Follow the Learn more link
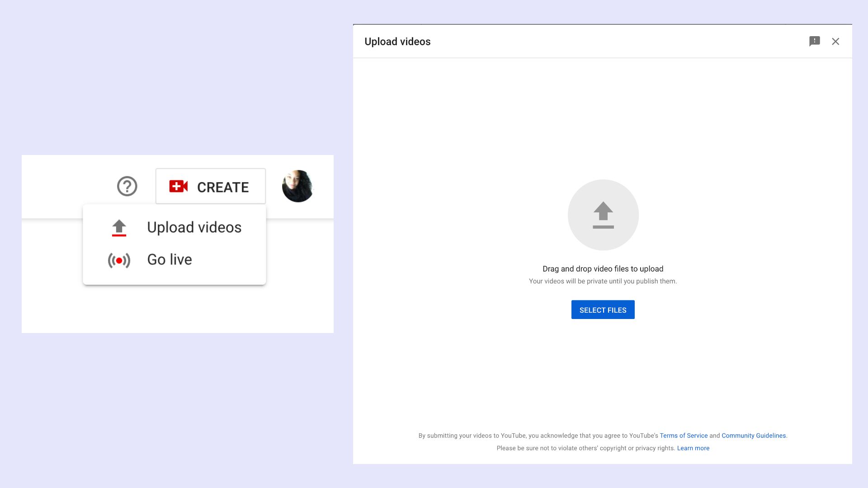Screen dimensions: 868x488 693,448
